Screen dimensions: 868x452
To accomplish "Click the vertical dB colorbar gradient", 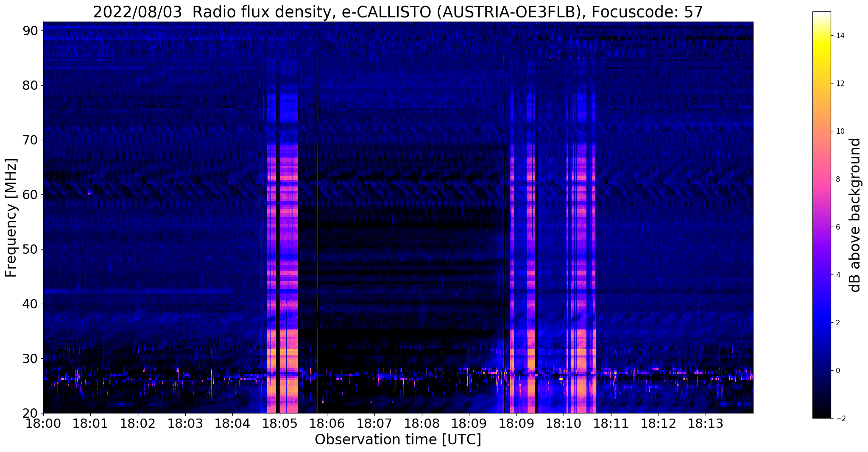I will 821,215.
